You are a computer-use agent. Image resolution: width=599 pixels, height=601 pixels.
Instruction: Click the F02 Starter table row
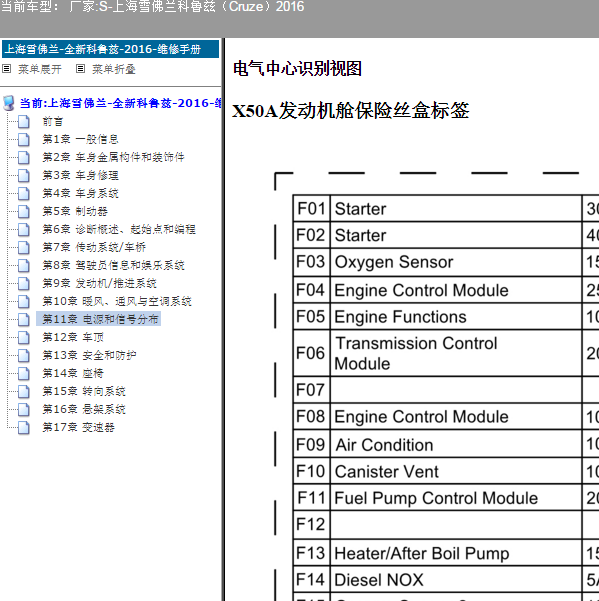click(x=446, y=235)
